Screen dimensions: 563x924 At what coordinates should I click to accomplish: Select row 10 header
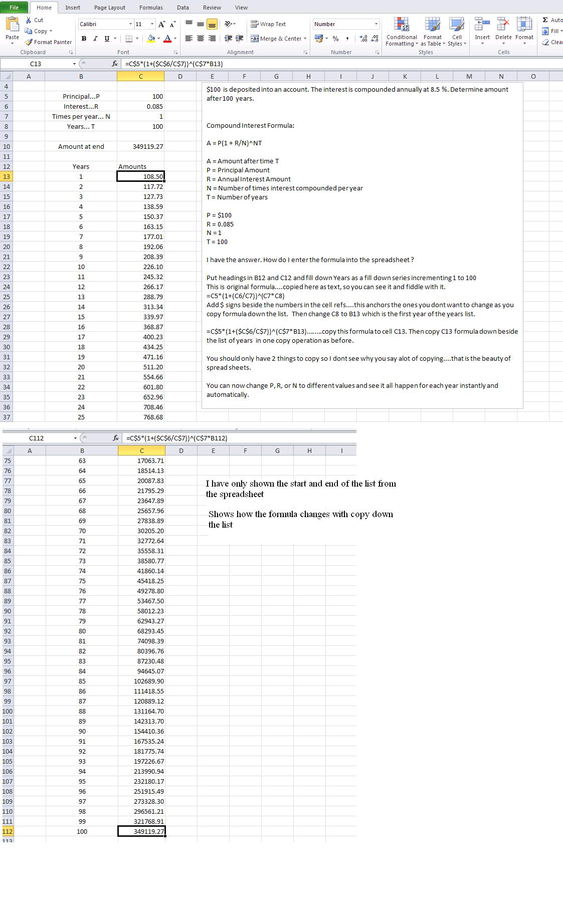tap(7, 146)
